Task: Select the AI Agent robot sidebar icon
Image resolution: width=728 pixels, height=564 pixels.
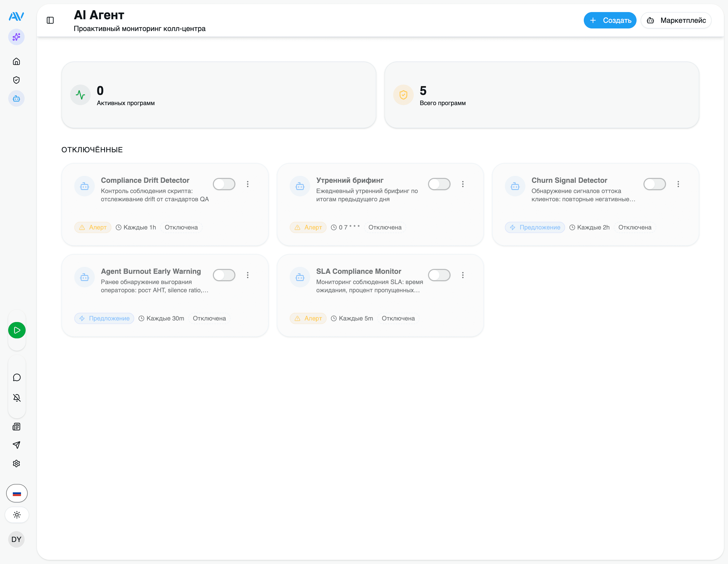Action: [x=16, y=99]
